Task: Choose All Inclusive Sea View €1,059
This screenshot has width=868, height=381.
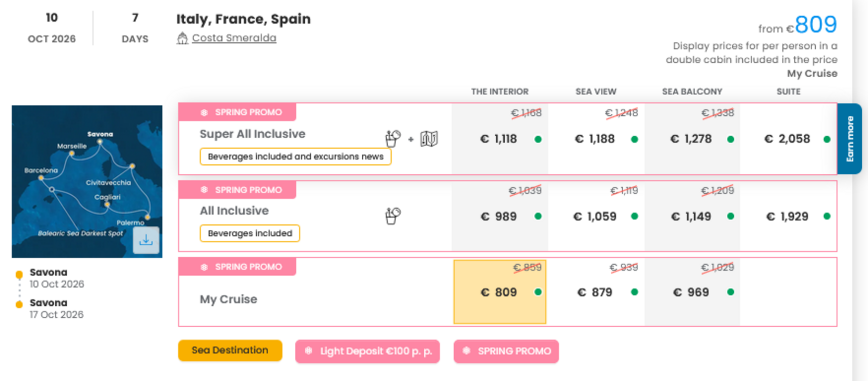Action: click(x=595, y=217)
